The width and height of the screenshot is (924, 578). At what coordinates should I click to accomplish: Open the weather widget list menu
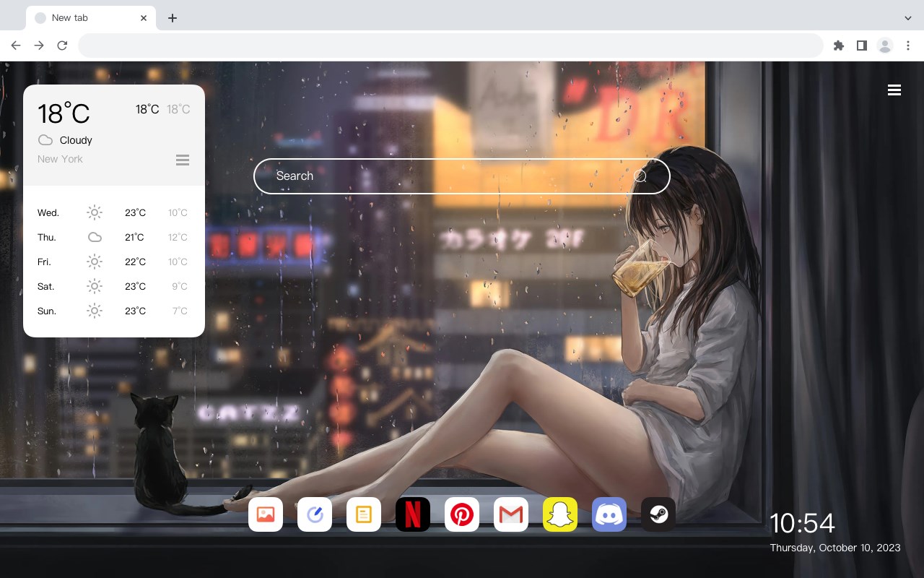(x=183, y=160)
